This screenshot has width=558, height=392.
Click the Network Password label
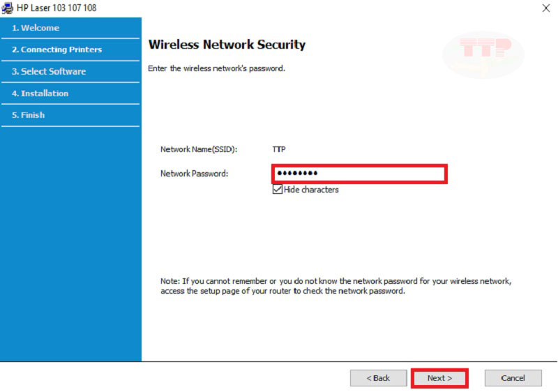(x=194, y=174)
